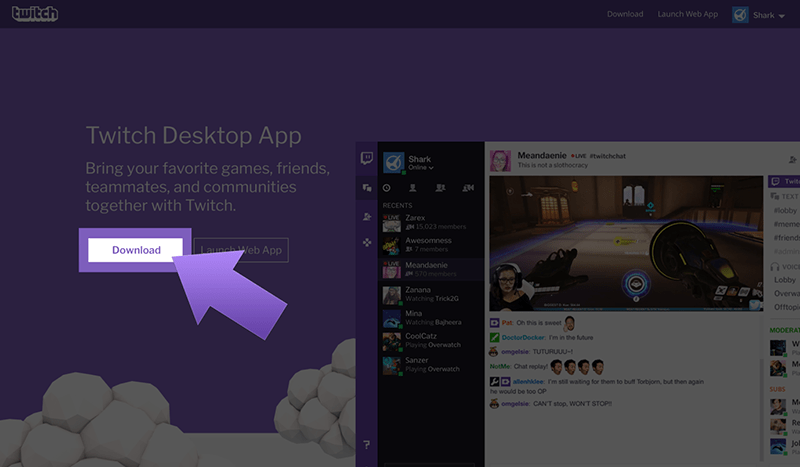
Task: Click the Twitter bird icon on the stream video
Action: coord(755,305)
